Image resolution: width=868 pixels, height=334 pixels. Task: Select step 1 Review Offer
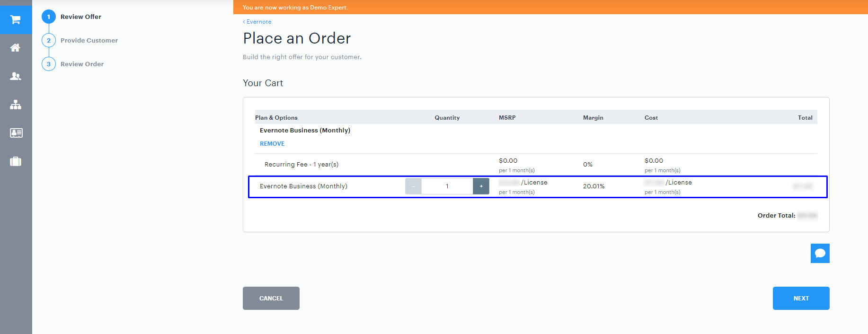click(x=72, y=17)
